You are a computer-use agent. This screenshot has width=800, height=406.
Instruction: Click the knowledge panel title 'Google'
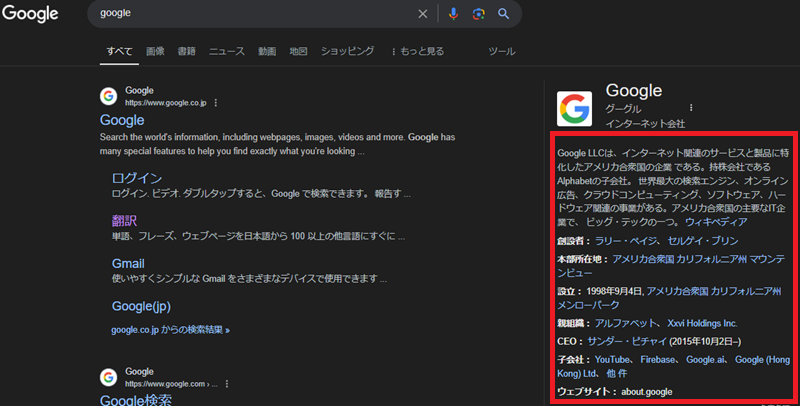click(x=634, y=90)
